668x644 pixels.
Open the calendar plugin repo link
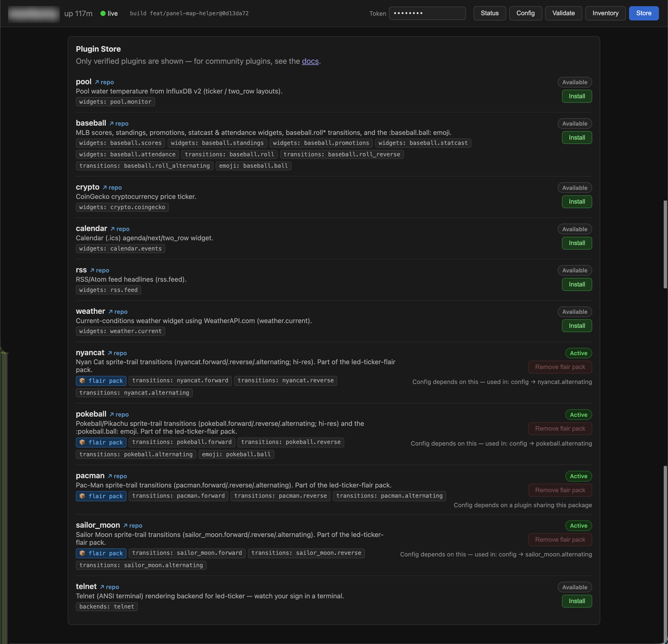(x=120, y=229)
